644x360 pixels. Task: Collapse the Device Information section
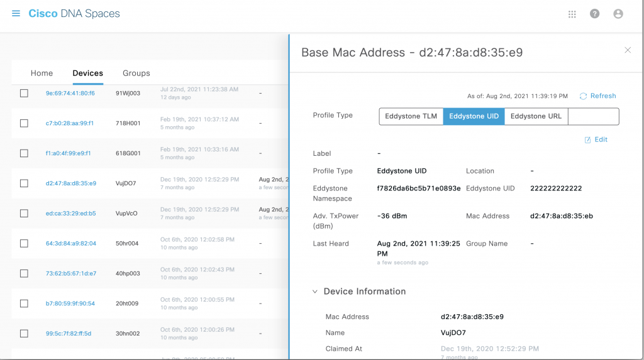click(x=315, y=292)
